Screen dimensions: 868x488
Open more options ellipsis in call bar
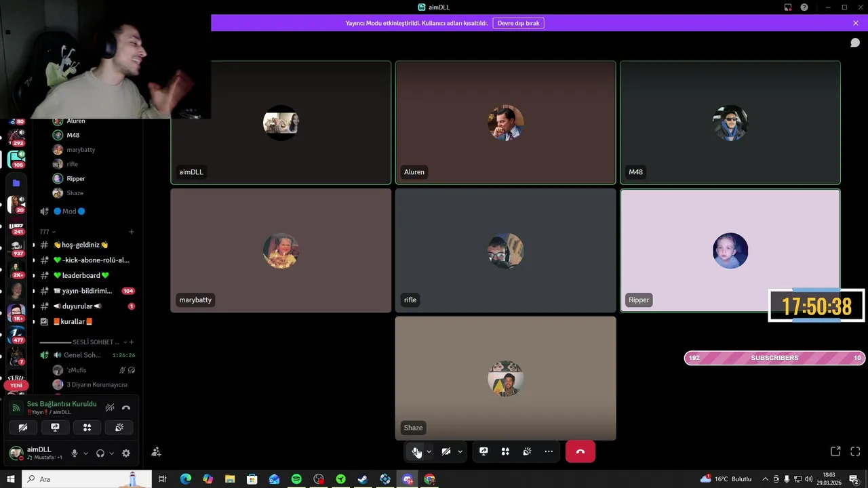[549, 451]
